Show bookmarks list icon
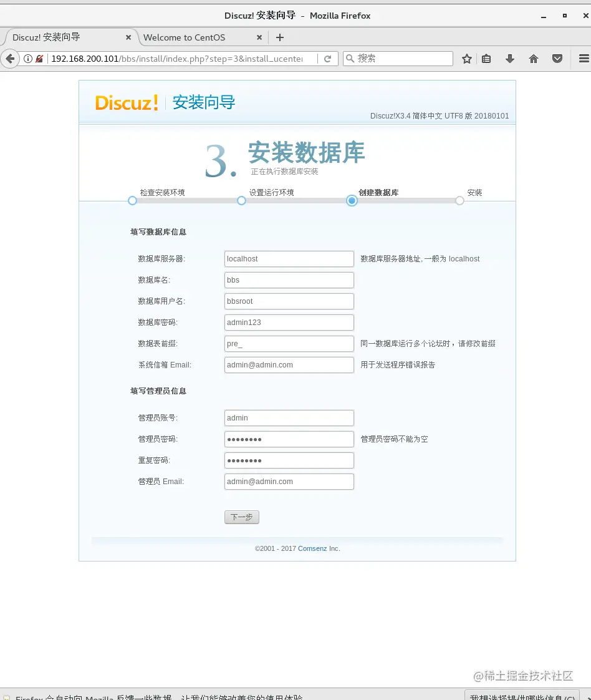591x700 pixels. pyautogui.click(x=486, y=59)
